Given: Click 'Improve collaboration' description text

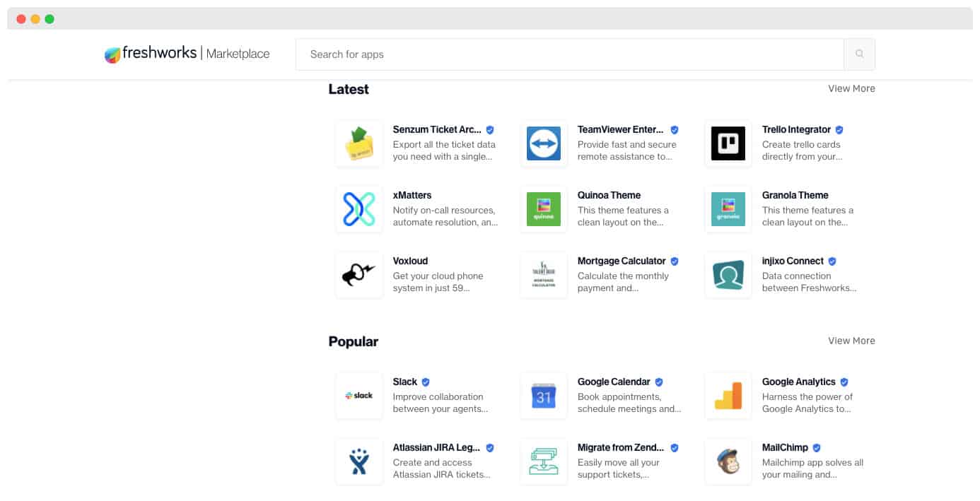Looking at the screenshot, I should point(441,403).
